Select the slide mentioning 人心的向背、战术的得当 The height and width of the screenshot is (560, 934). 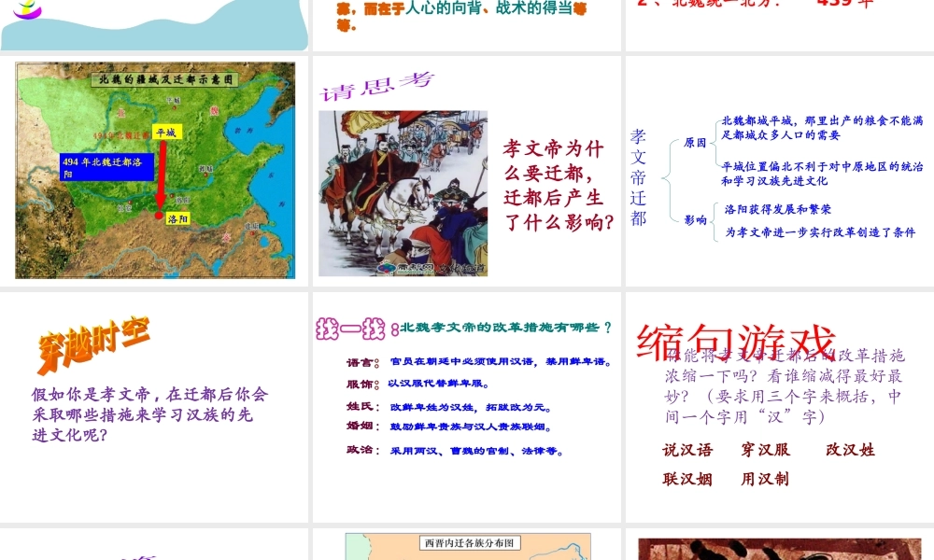[x=466, y=25]
